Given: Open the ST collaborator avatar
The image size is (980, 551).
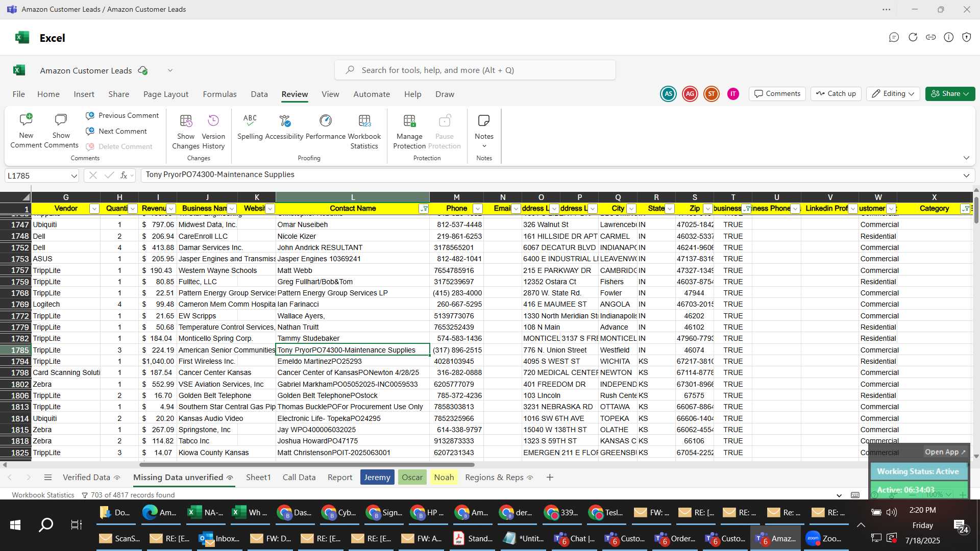Looking at the screenshot, I should (712, 94).
